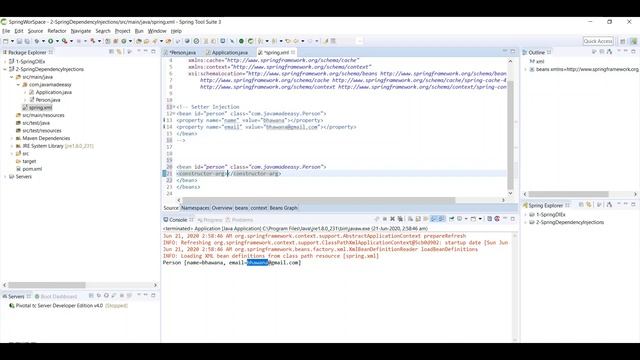Minimize the Package Explorer panel

[146, 52]
